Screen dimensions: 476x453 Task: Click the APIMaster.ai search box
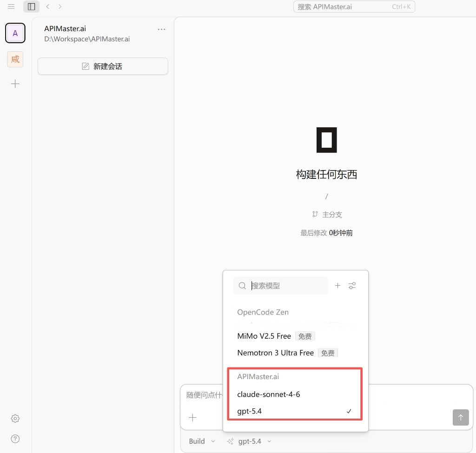pyautogui.click(x=354, y=7)
